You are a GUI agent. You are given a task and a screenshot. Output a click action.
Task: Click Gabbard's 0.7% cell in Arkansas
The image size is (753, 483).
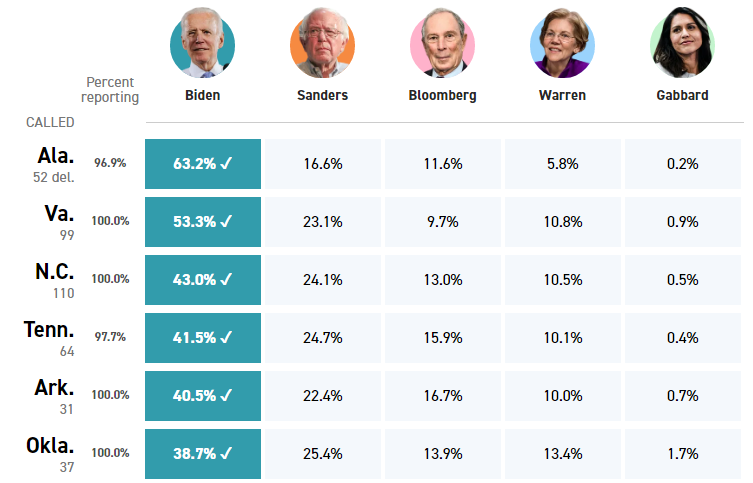tap(682, 396)
